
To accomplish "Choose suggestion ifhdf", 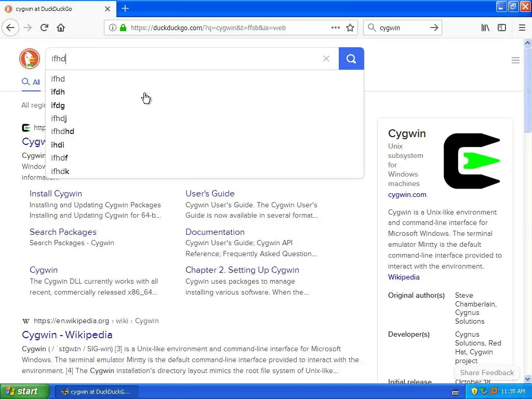I will pyautogui.click(x=205, y=158).
